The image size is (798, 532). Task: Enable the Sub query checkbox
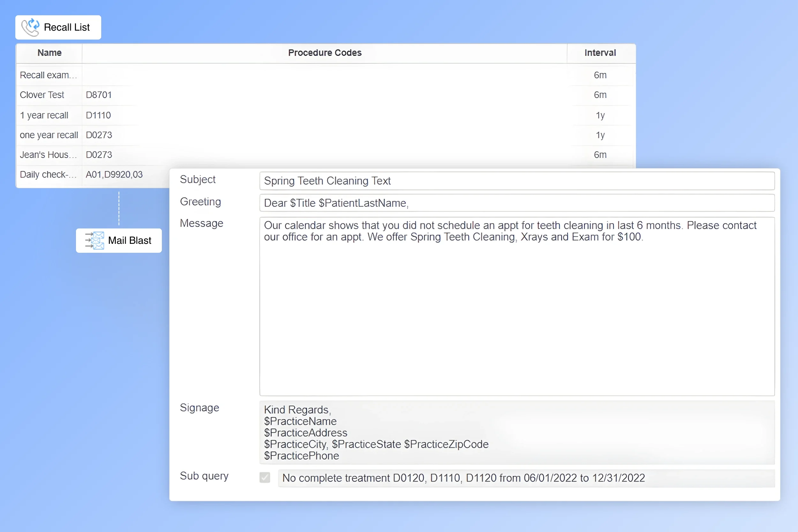(x=264, y=477)
